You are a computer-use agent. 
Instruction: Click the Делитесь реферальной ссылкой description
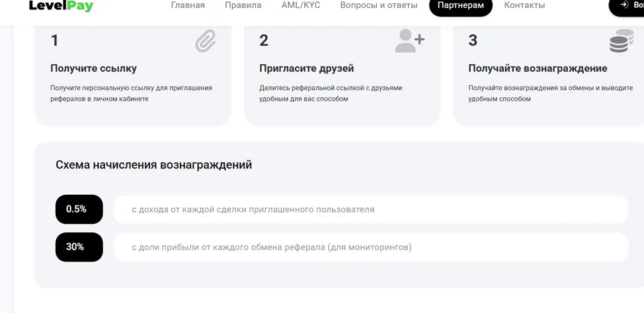tap(331, 94)
